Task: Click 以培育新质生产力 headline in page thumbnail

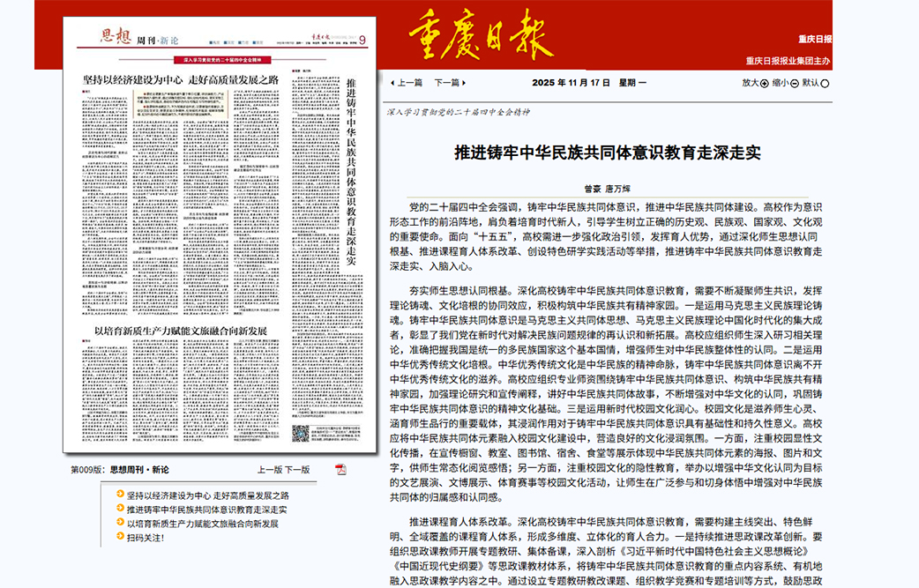Action: click(x=181, y=330)
